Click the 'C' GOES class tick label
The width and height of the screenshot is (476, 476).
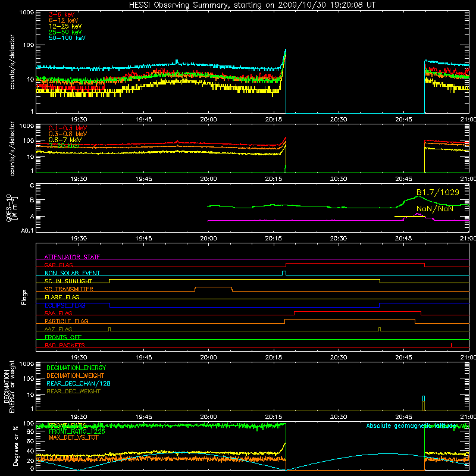[32, 186]
